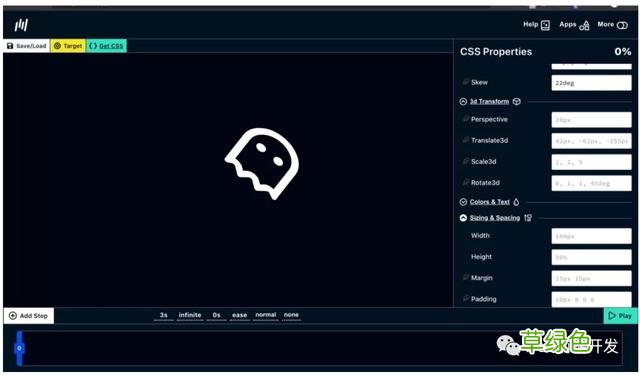Click the Apps shapes icon
The height and width of the screenshot is (375, 640).
(584, 26)
